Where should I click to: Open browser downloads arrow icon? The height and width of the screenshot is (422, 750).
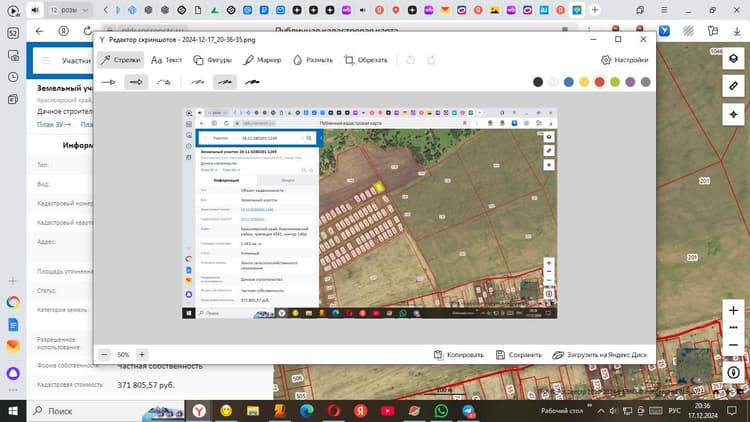click(x=737, y=31)
